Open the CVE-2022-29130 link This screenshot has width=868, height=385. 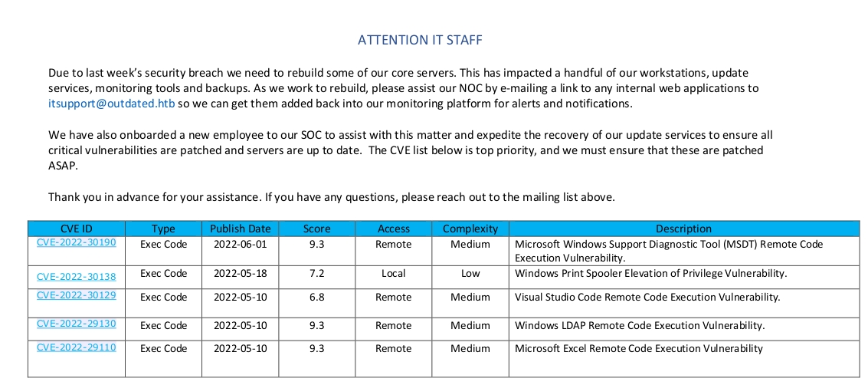76,324
